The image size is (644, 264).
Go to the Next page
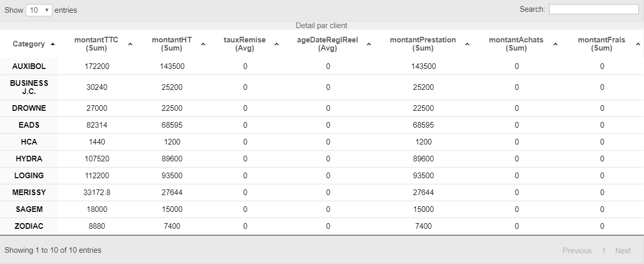point(623,251)
